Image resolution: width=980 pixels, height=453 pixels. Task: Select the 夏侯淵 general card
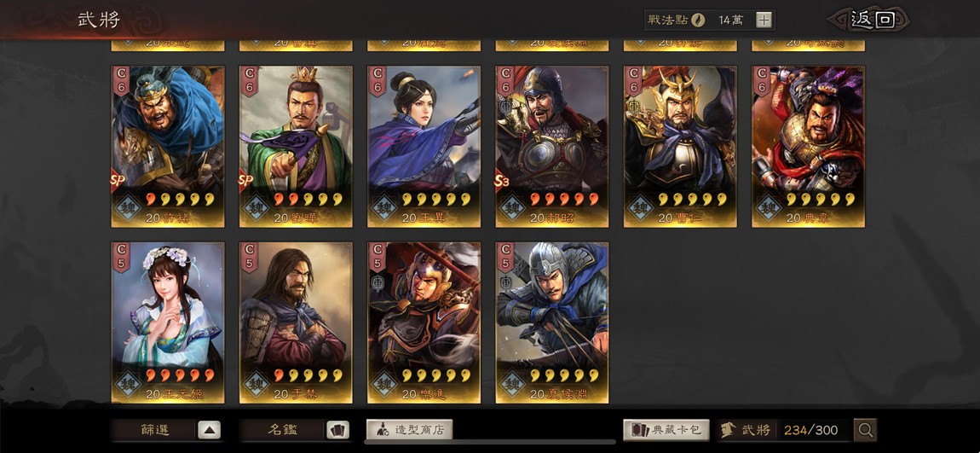click(x=552, y=322)
